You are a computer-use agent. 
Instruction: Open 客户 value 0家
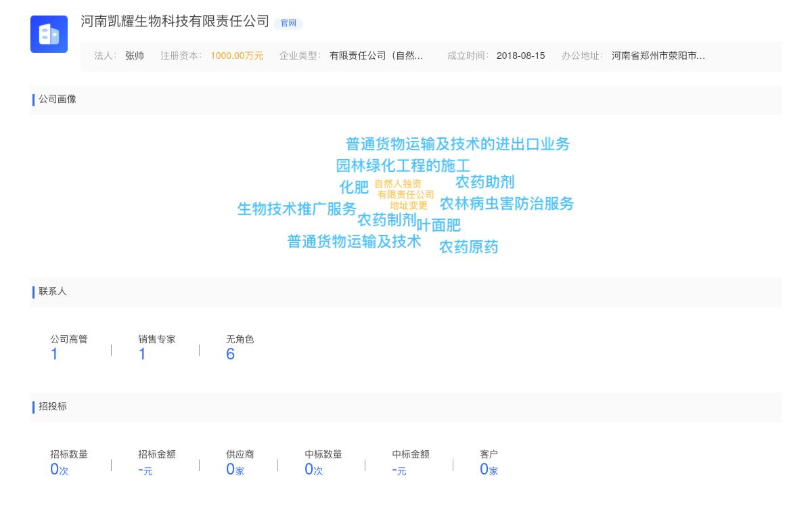coord(489,469)
